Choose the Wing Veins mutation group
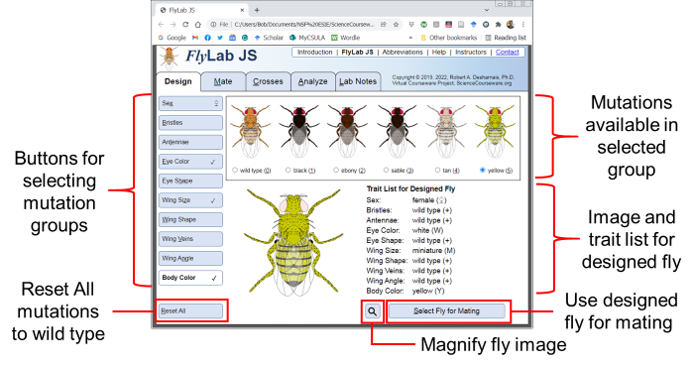The height and width of the screenshot is (367, 693). (x=190, y=239)
